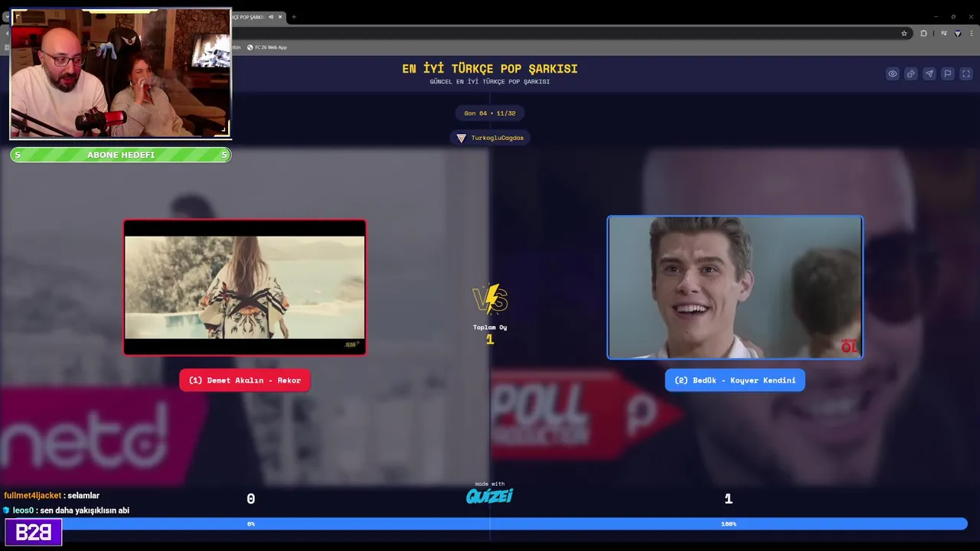Click the leos0 chat message
Image resolution: width=980 pixels, height=551 pixels.
66,510
